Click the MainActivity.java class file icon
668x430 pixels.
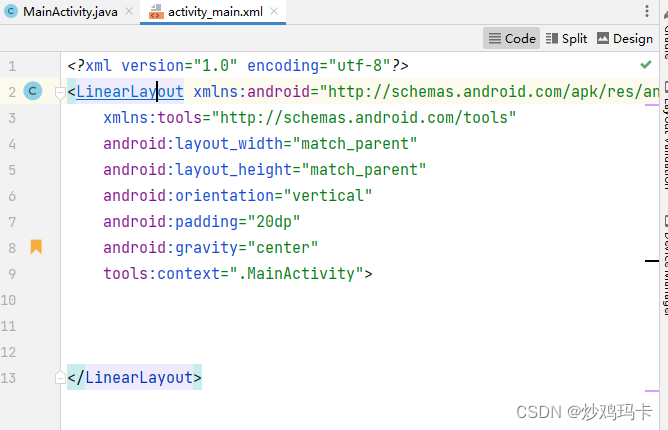pos(11,12)
